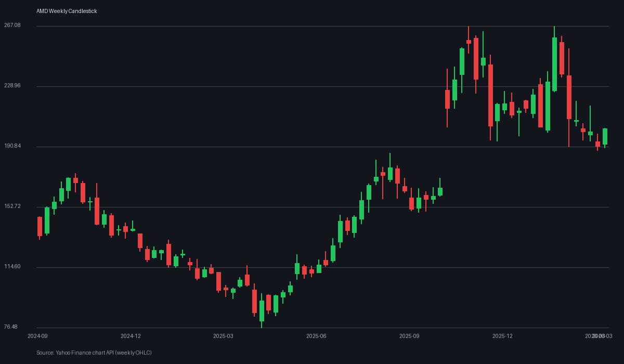Click the AMD Weekly Candlestick chart title
The width and height of the screenshot is (624, 364).
(x=66, y=11)
